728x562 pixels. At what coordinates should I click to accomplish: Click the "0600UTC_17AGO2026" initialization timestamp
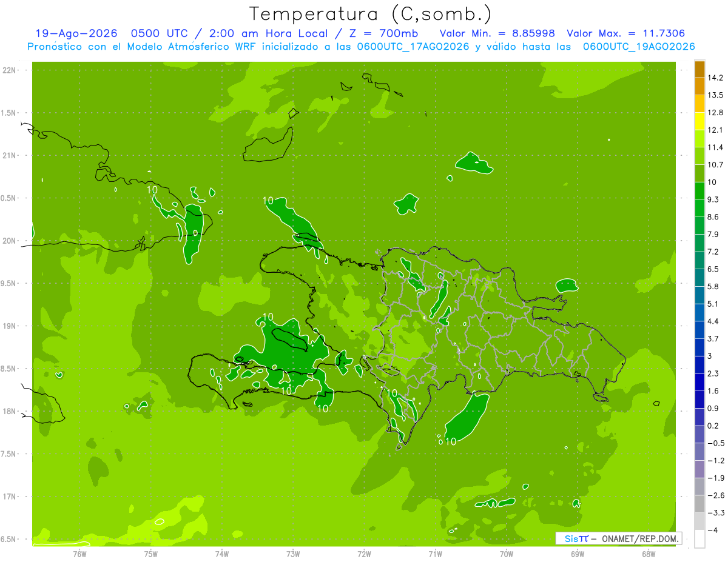coord(413,47)
